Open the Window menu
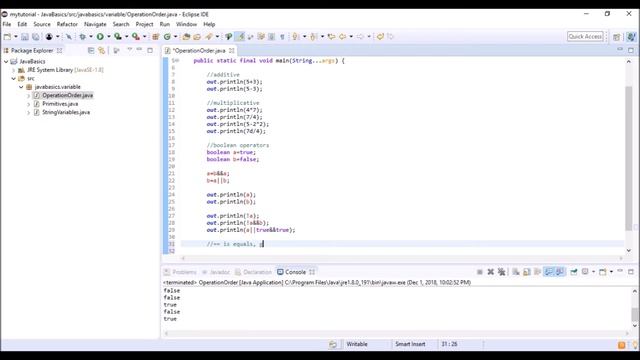 (186, 24)
